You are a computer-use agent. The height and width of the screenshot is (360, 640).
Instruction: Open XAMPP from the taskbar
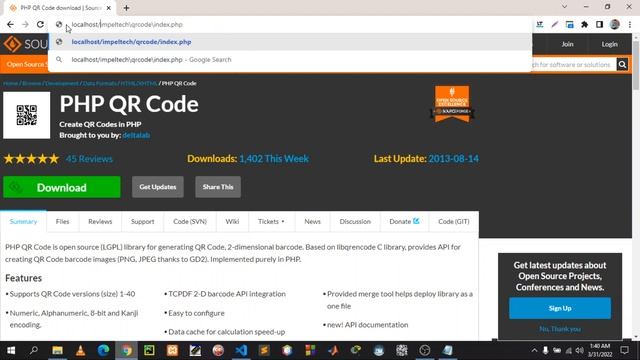(172, 350)
